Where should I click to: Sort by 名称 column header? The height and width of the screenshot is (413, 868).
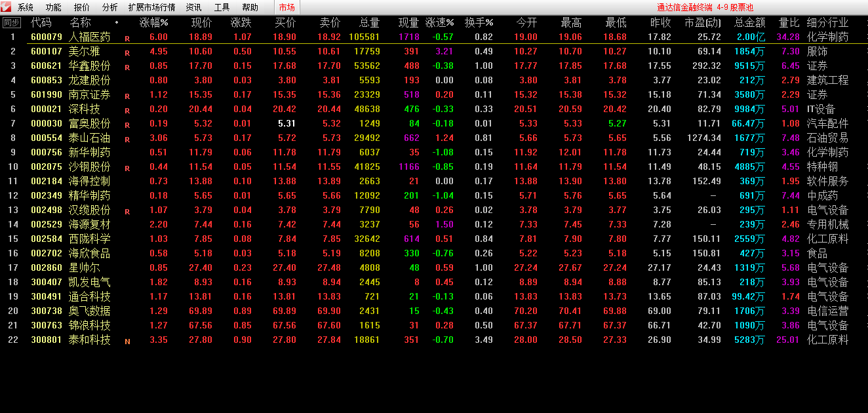(x=81, y=23)
